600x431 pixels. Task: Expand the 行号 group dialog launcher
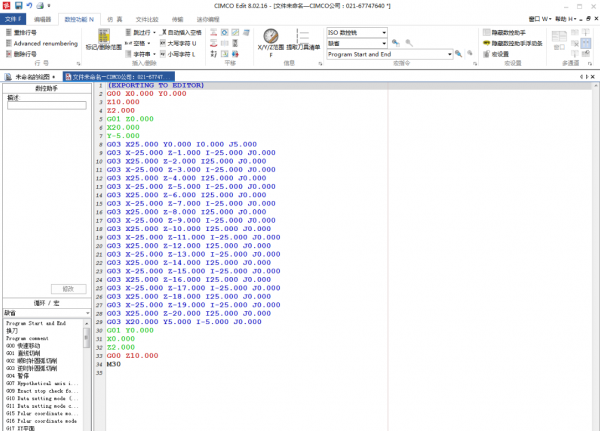78,64
